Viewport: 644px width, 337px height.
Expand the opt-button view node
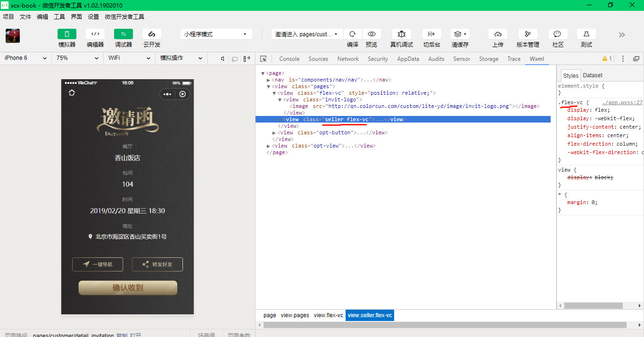coord(274,133)
